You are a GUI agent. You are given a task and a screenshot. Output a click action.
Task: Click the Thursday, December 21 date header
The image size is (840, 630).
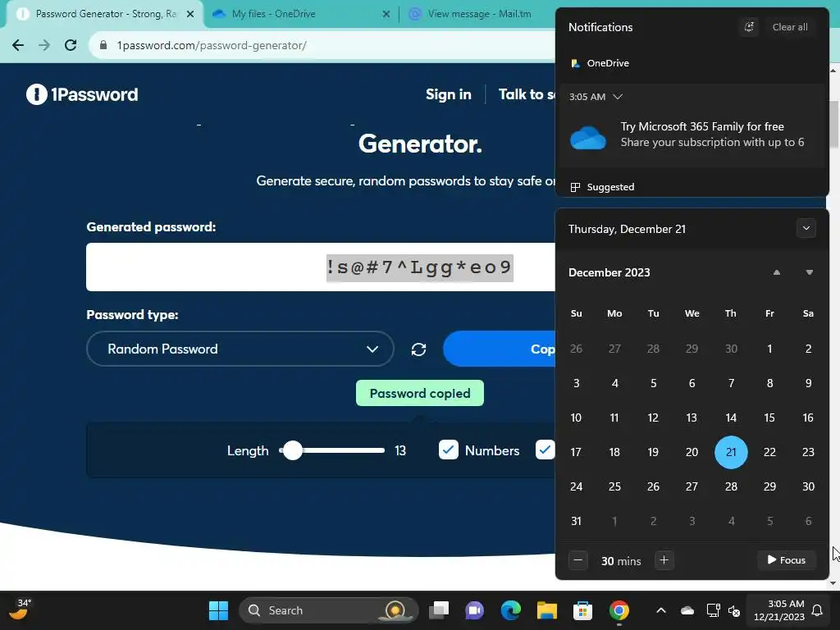pyautogui.click(x=627, y=229)
